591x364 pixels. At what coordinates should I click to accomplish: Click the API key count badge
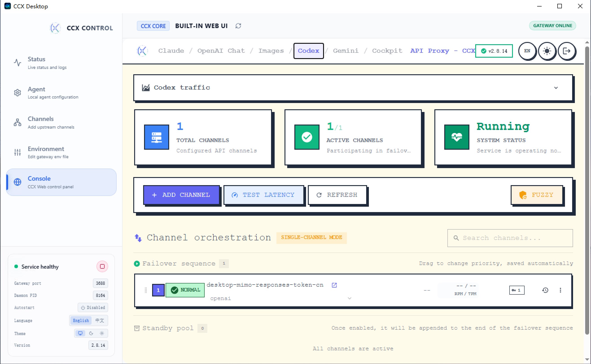517,290
